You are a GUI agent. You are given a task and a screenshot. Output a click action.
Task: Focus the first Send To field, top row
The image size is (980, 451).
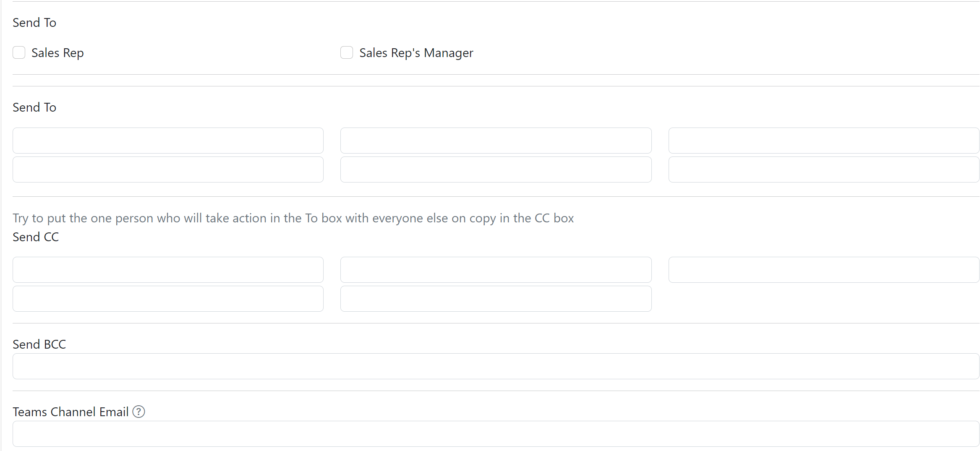coord(168,141)
